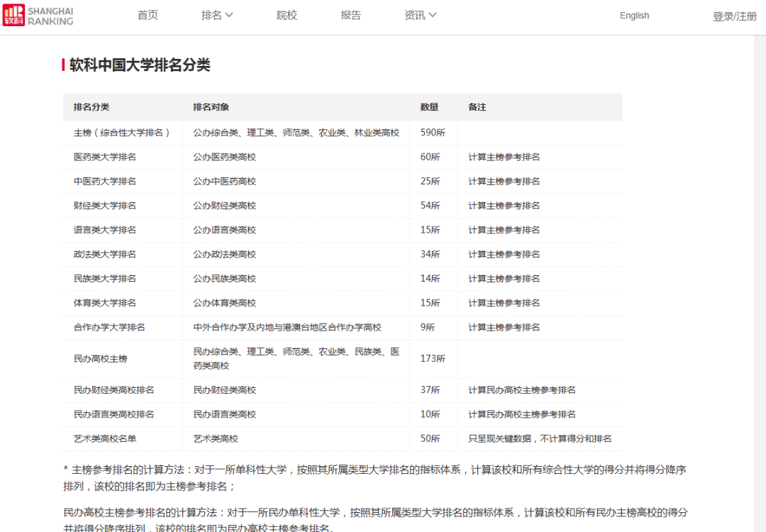Screen dimensions: 766x532
Task: Click the 登录/注册 login link
Action: pos(735,16)
